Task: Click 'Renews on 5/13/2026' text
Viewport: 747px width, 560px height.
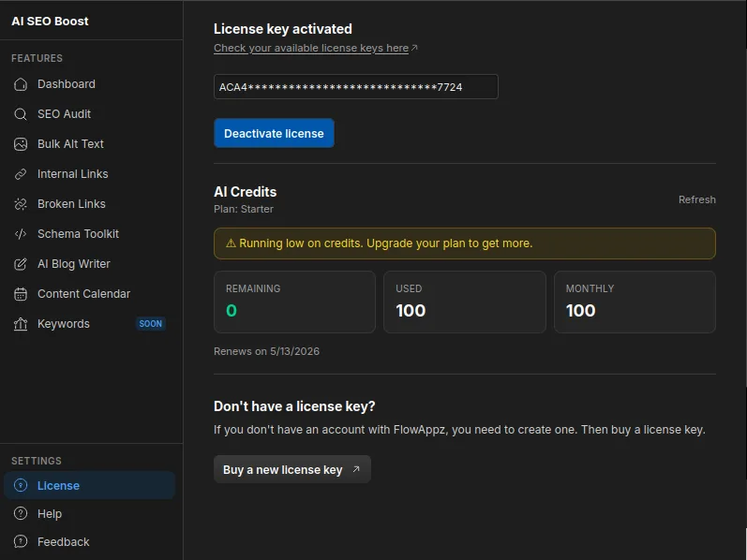Action: coord(266,351)
